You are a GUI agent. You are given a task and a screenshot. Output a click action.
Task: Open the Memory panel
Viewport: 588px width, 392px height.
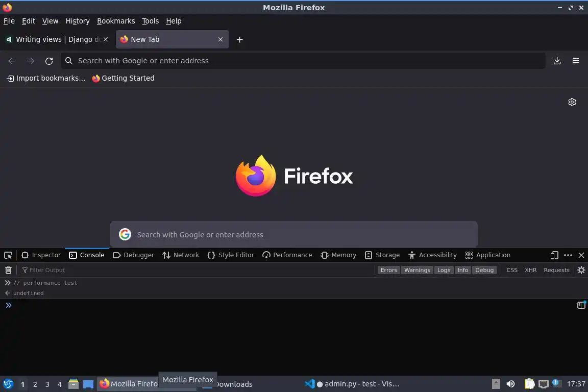click(338, 255)
